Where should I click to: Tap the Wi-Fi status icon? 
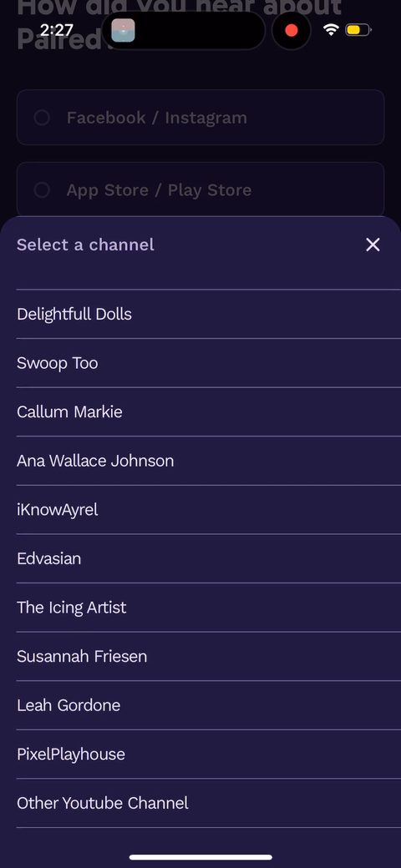(331, 30)
